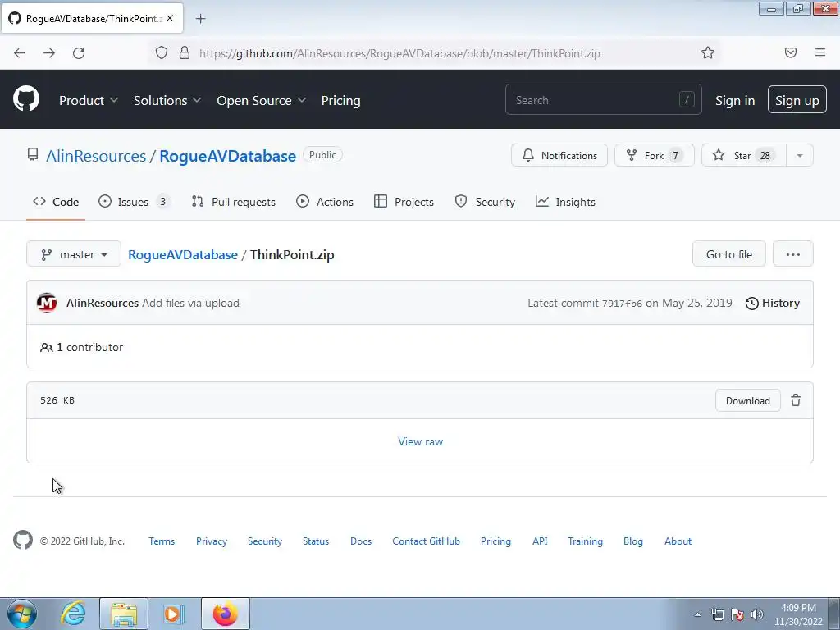Open the footer Privacy link
The width and height of the screenshot is (840, 630).
pyautogui.click(x=212, y=541)
